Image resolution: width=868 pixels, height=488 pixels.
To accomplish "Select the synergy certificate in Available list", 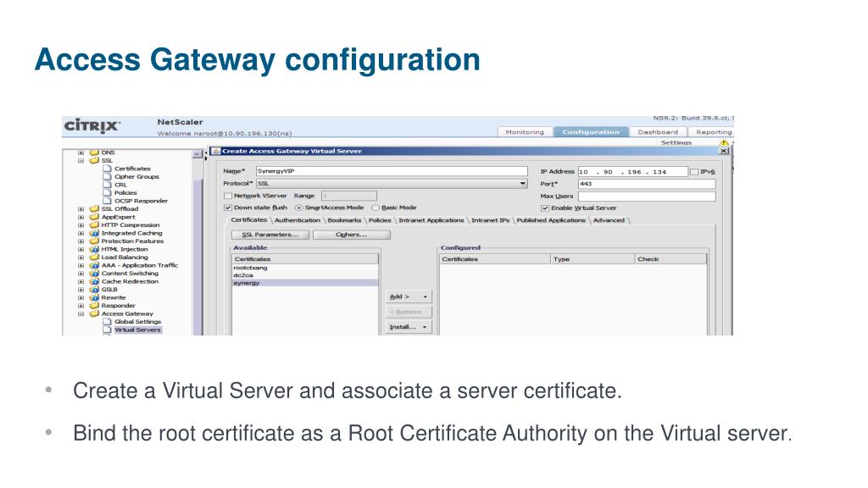I will 305,283.
